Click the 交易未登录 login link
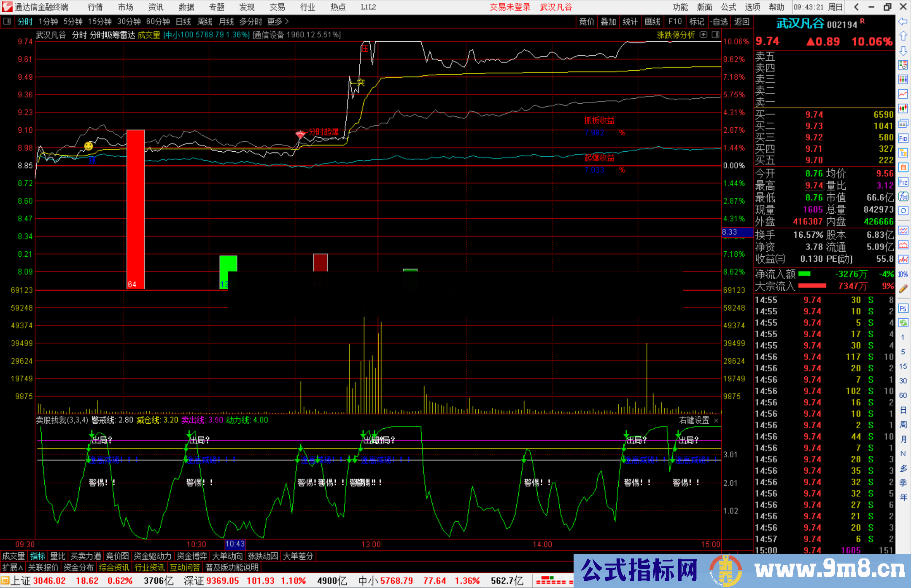 (510, 7)
